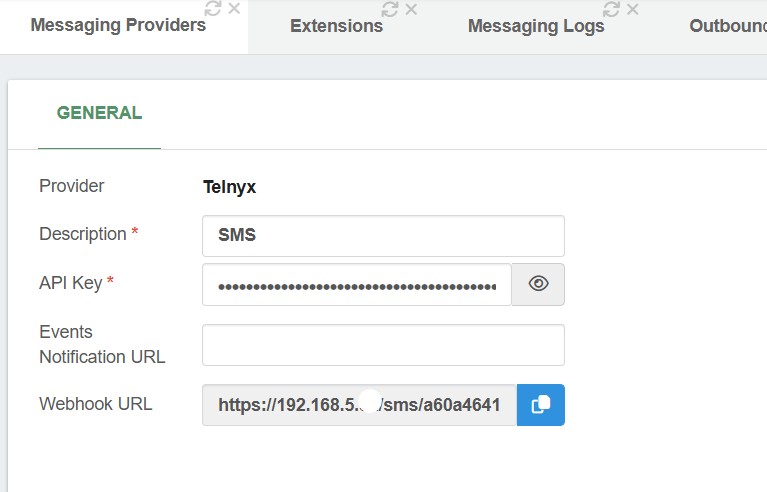The image size is (767, 492).
Task: Reveal the API Key with eye icon
Action: coord(538,284)
